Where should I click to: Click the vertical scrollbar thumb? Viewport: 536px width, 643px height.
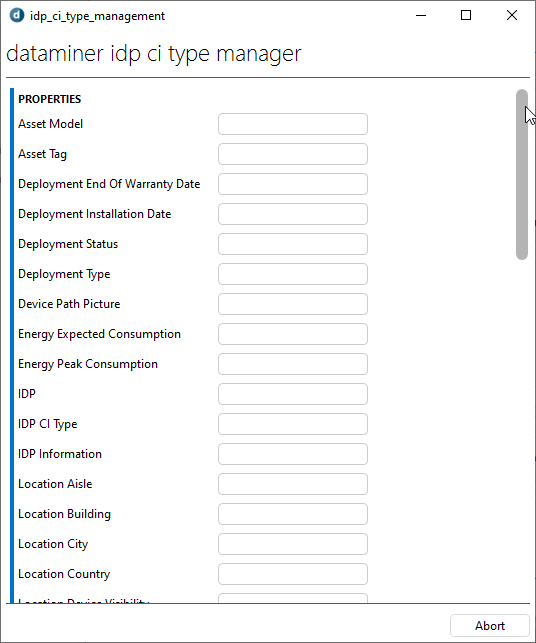522,174
